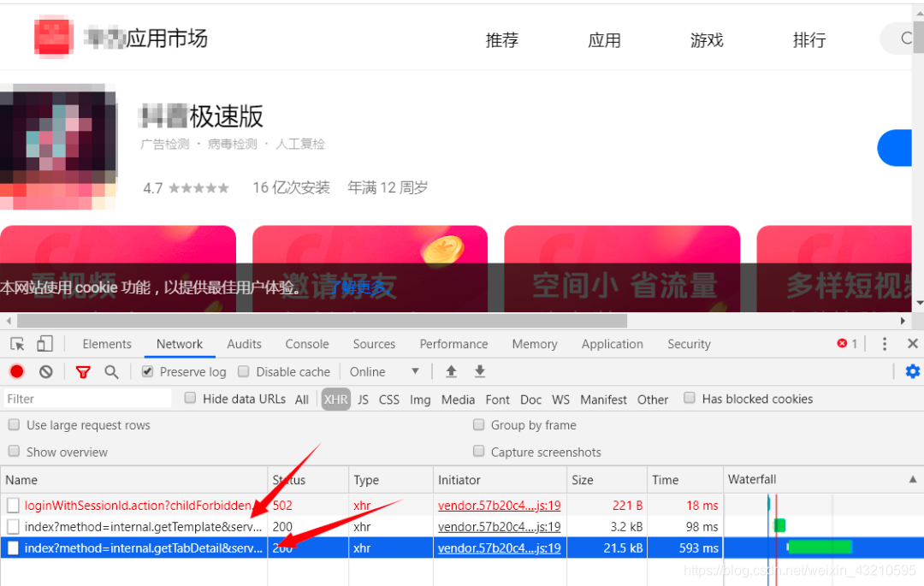Close the DevTools panel

coord(912,343)
